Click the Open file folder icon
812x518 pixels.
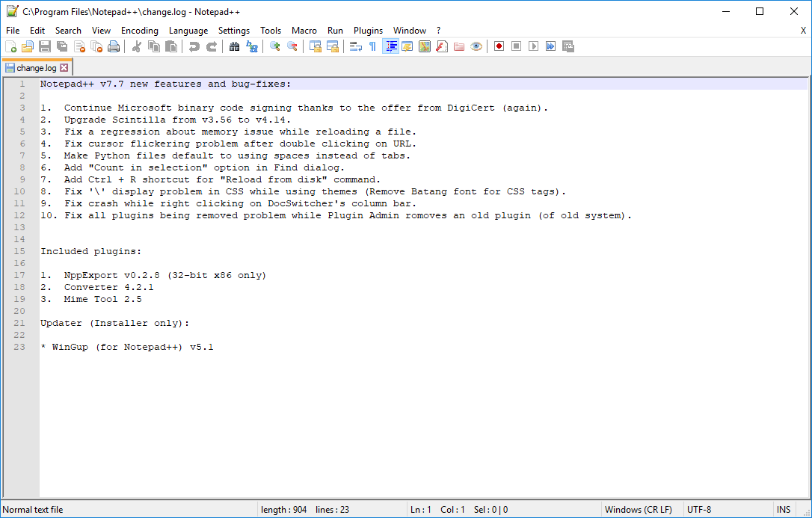28,46
